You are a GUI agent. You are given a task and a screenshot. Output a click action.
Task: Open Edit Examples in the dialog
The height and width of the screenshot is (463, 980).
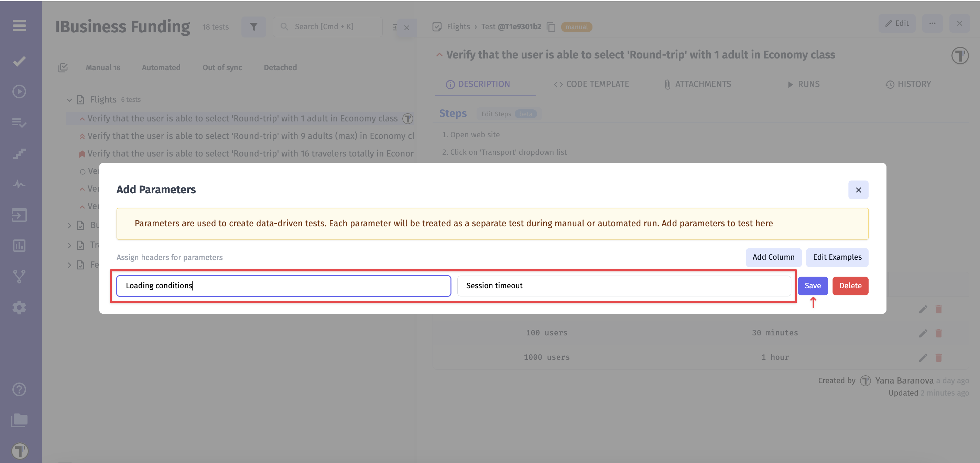[837, 257]
